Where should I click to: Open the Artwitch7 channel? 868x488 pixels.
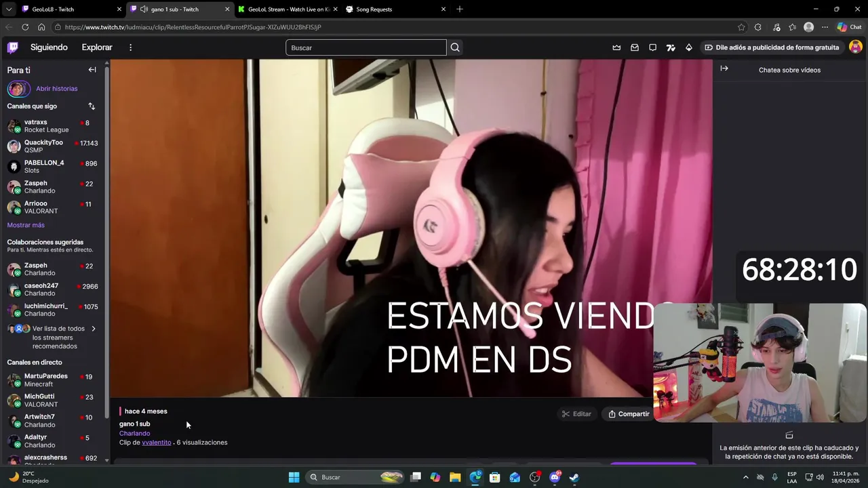53,421
